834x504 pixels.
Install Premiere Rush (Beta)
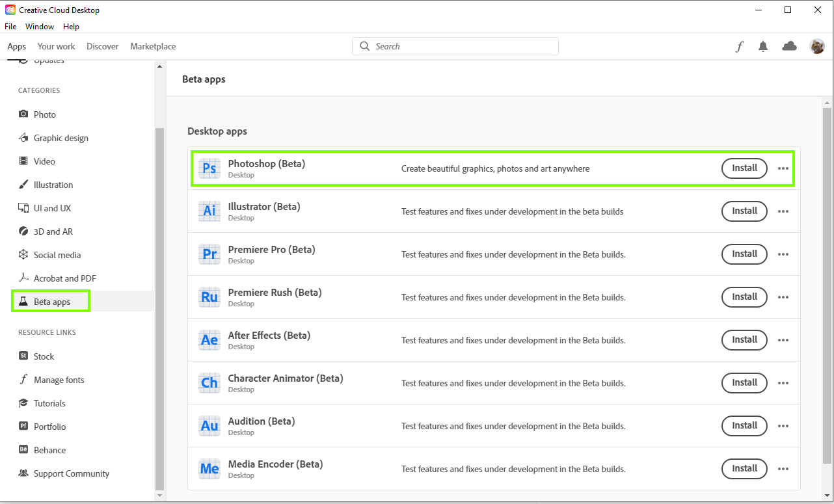pos(744,297)
